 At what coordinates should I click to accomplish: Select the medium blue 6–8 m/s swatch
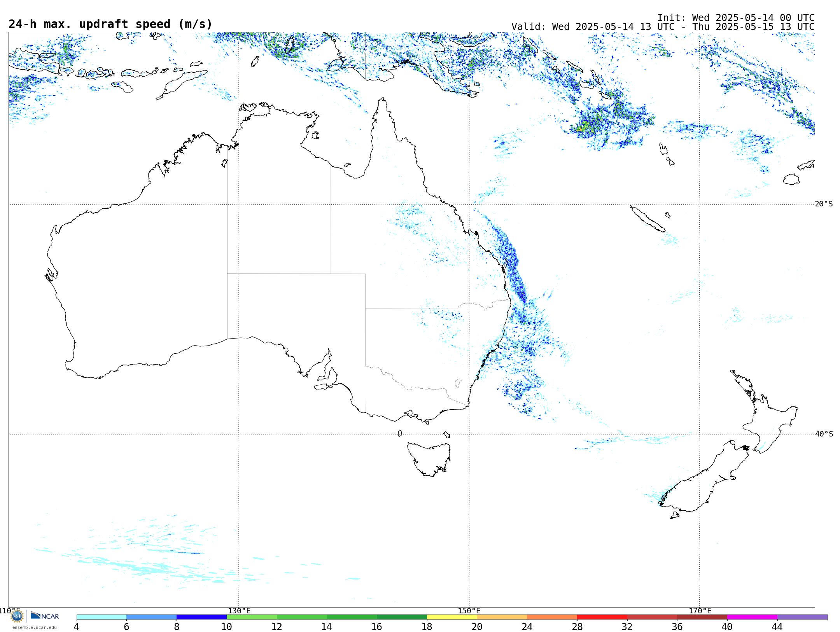point(152,617)
